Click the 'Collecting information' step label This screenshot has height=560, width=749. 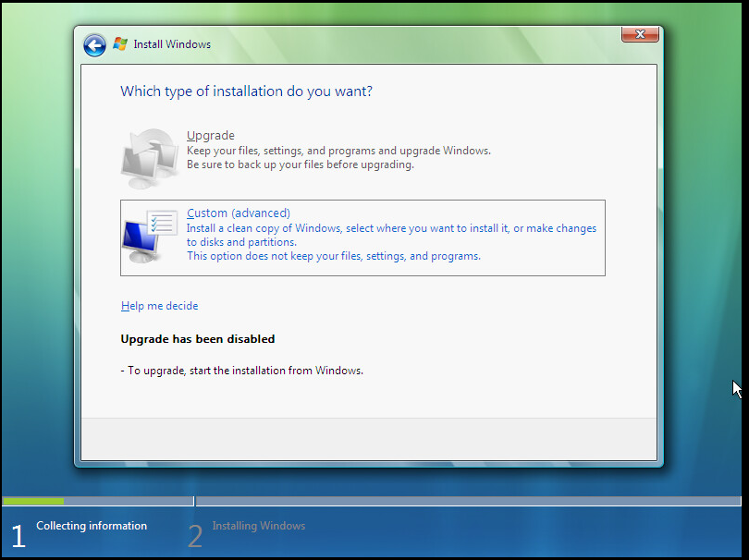[x=92, y=526]
